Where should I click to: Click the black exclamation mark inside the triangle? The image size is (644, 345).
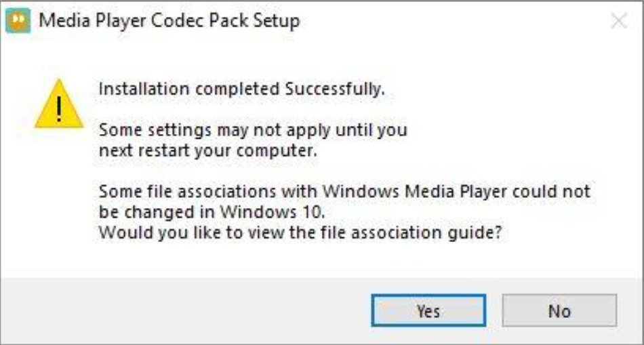(x=59, y=108)
